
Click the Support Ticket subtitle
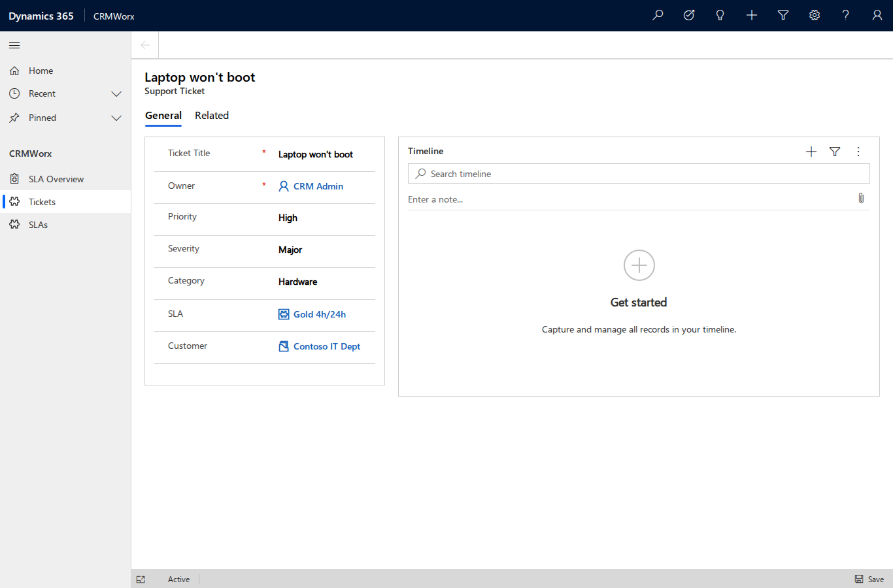click(x=175, y=91)
